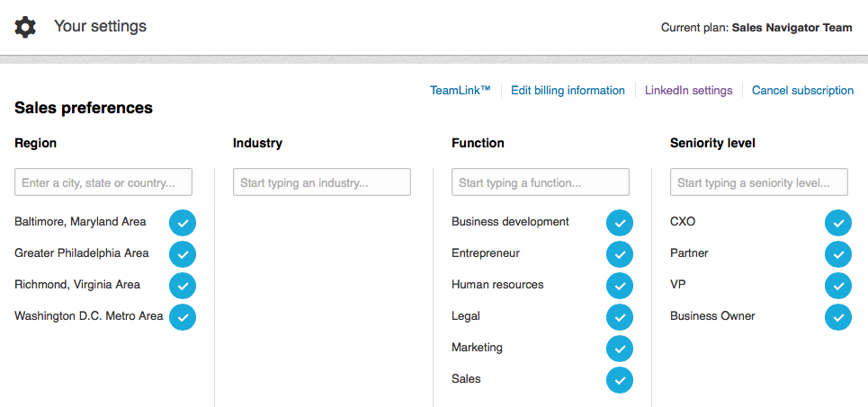
Task: Toggle Partner seniority checkmark
Action: (x=838, y=254)
